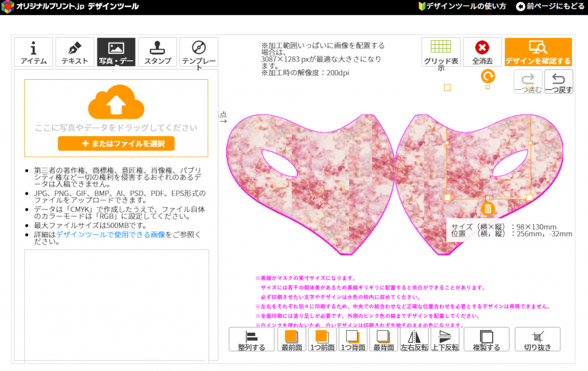Open the テンプレート template tab
The height and width of the screenshot is (371, 588).
(x=198, y=52)
